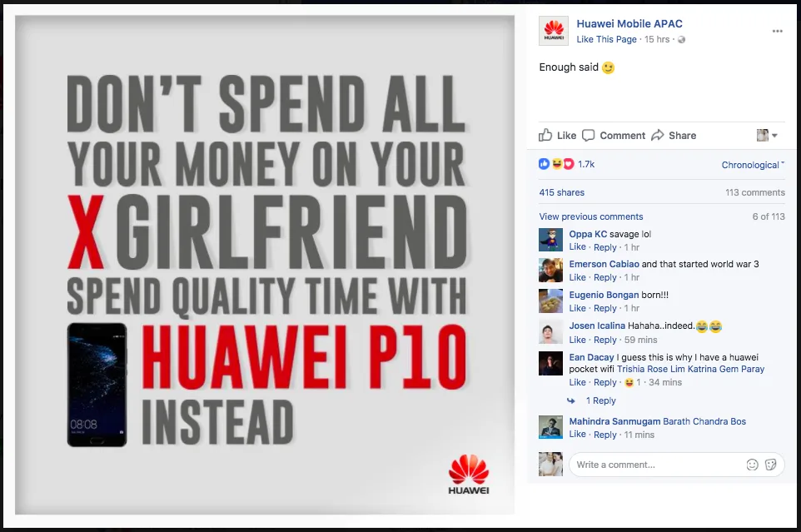801x532 pixels.
Task: Expand the 1 Reply thread under Ean Dacay
Action: click(x=601, y=400)
